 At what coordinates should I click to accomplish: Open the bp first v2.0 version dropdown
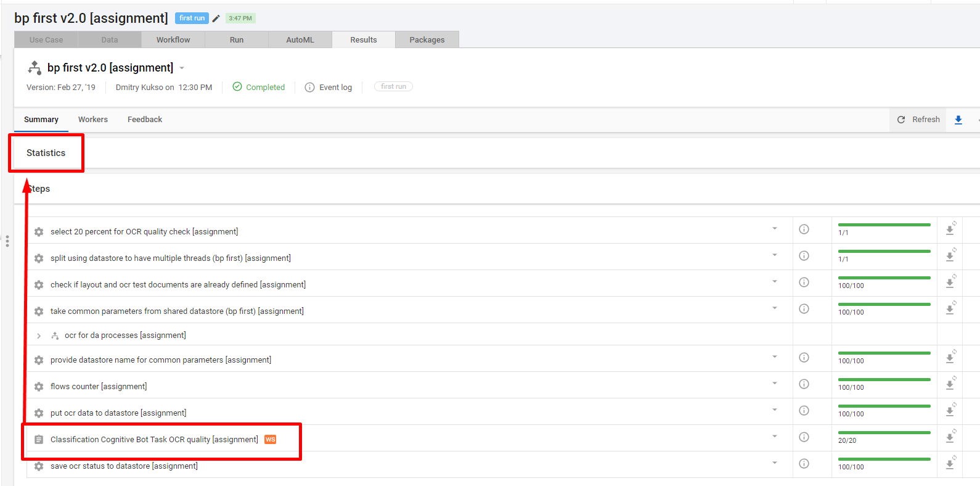point(182,68)
